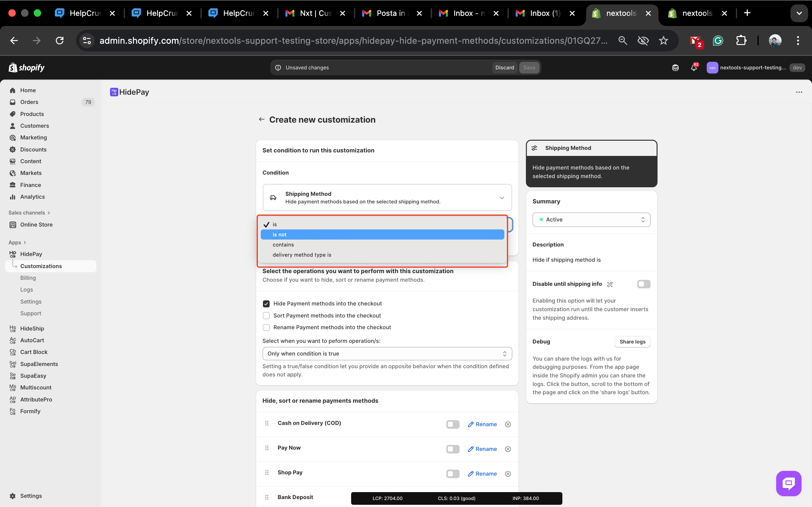The height and width of the screenshot is (507, 812).
Task: Remove Cash on Delivery with the circled X icon
Action: [508, 425]
